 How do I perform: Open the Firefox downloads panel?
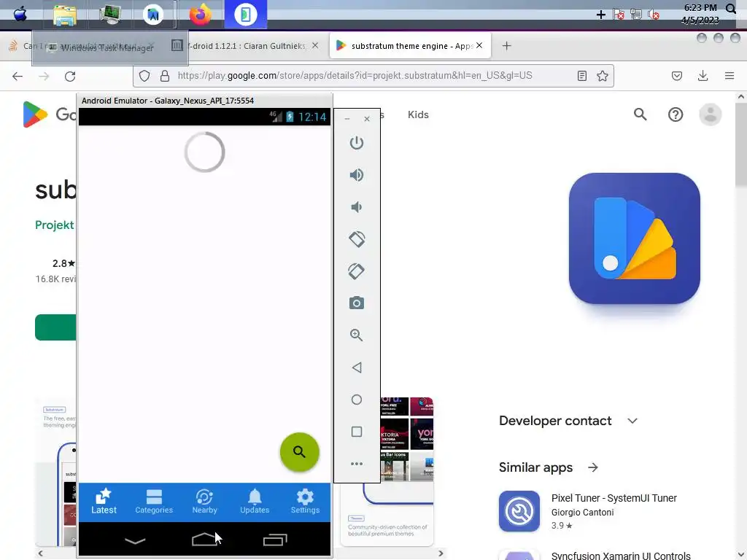[703, 76]
